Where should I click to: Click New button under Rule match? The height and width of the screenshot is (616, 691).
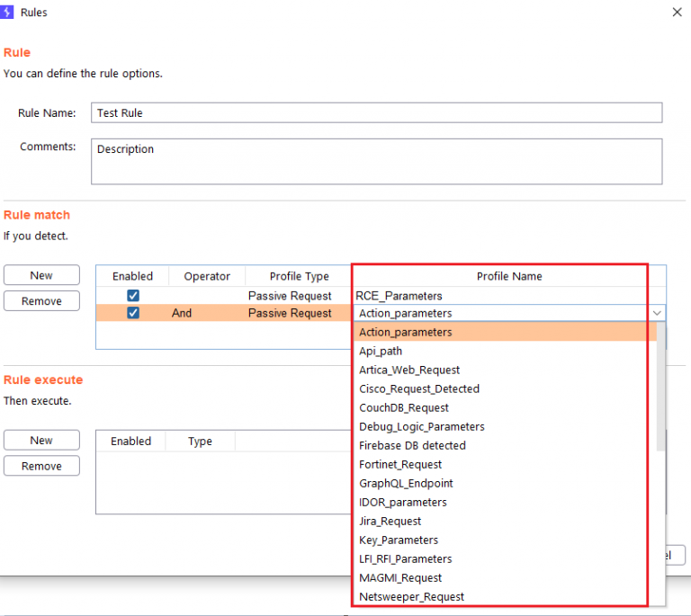pos(41,275)
